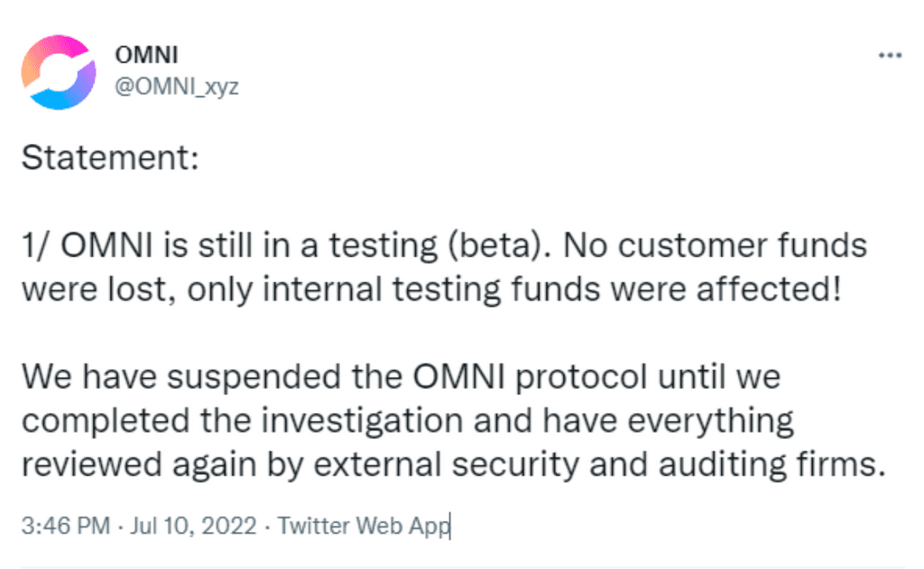
Task: Open the @OMNI_xyz handle link
Action: (177, 87)
